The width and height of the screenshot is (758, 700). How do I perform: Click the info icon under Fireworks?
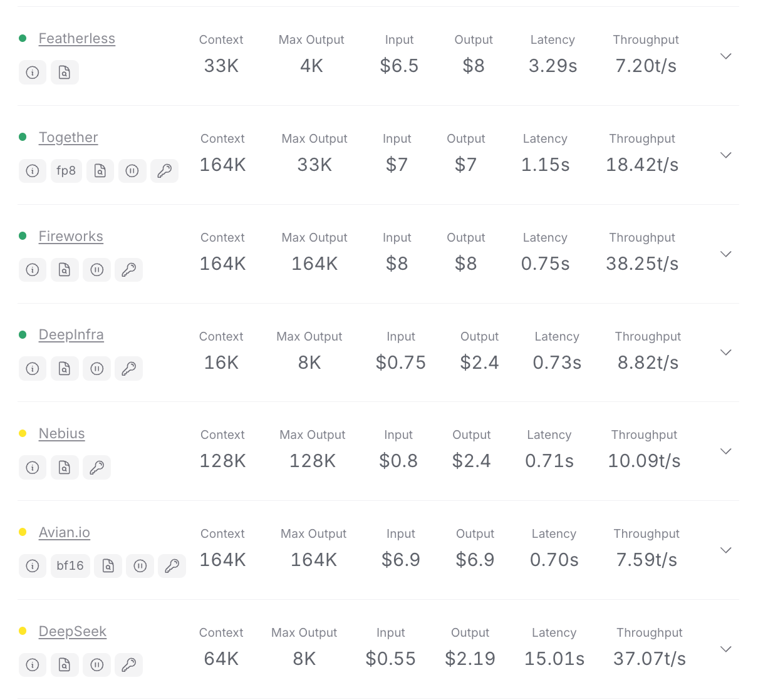click(33, 270)
